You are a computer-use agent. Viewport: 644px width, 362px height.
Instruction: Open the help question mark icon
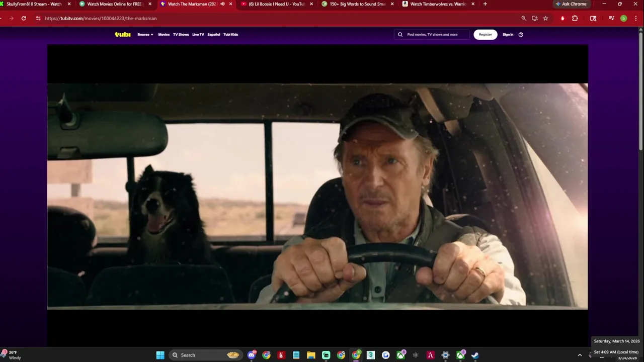(521, 35)
